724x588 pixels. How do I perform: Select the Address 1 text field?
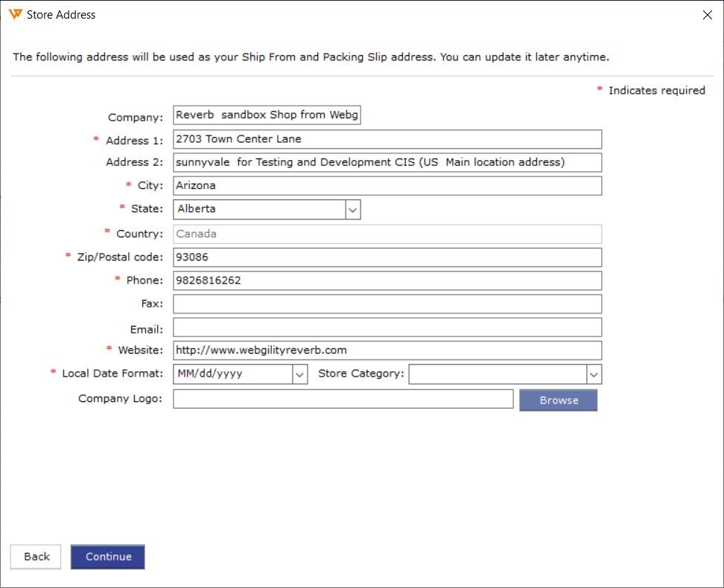(x=387, y=139)
